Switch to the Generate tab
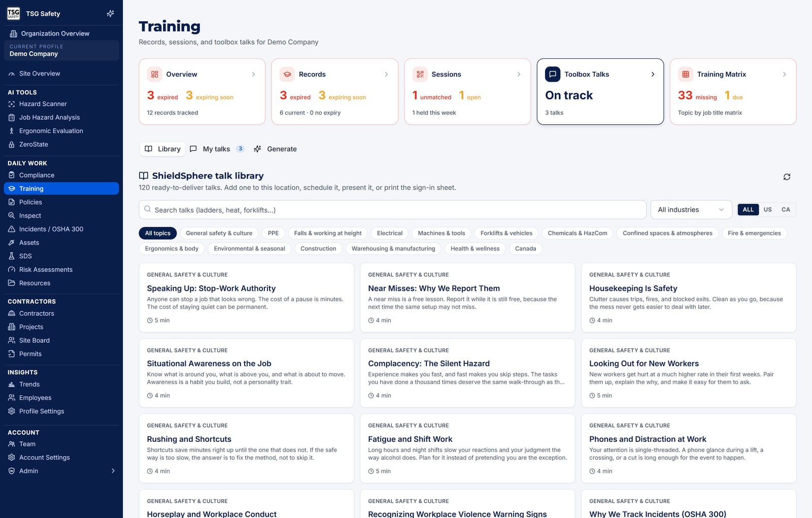 pos(275,149)
